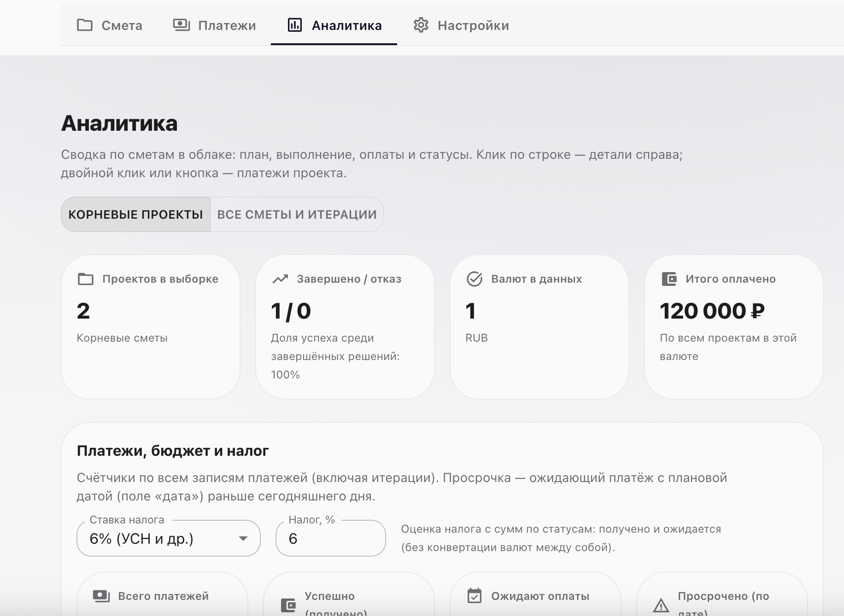Click the Завершено / отказ label
This screenshot has width=844, height=616.
tap(349, 279)
